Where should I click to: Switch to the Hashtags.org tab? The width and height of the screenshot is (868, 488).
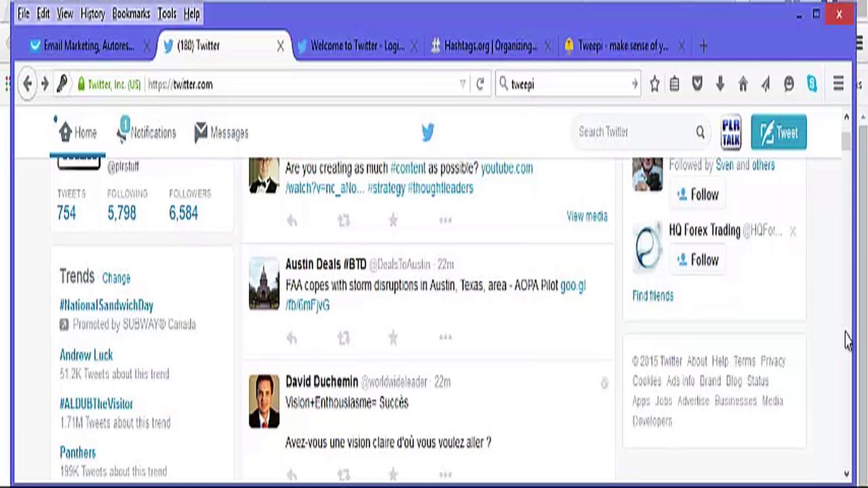click(x=490, y=45)
